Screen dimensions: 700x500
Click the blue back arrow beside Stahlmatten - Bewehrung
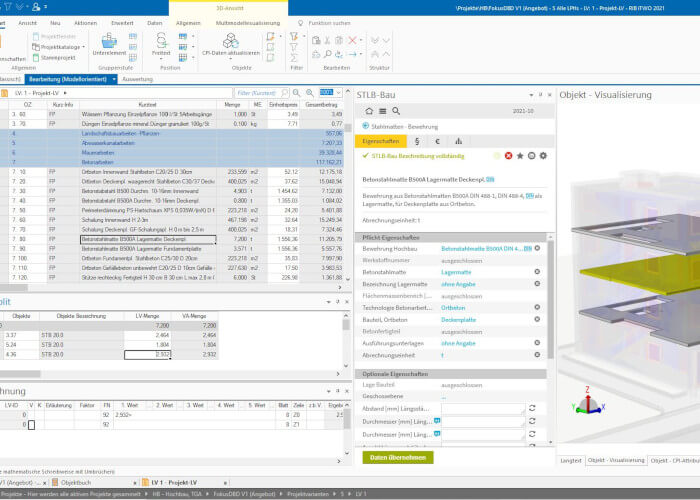click(x=366, y=126)
